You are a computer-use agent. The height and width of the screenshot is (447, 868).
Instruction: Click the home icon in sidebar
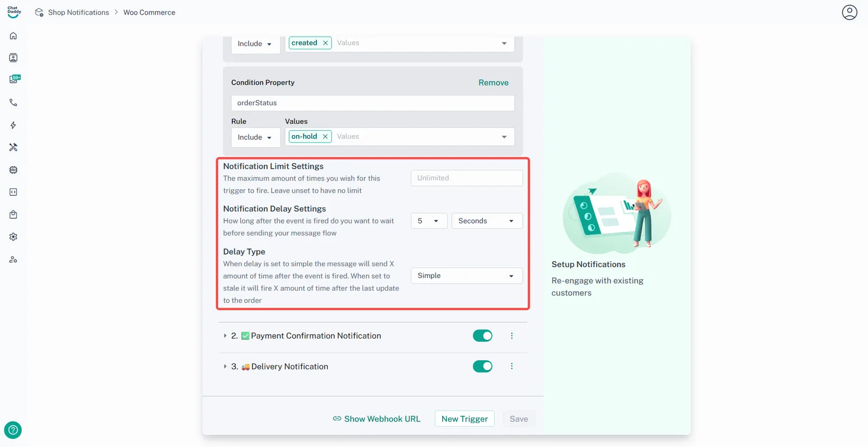tap(14, 36)
